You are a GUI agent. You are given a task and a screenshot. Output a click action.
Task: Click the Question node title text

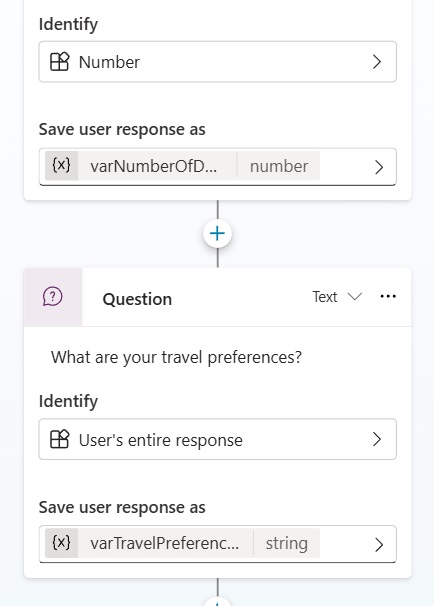pos(137,299)
